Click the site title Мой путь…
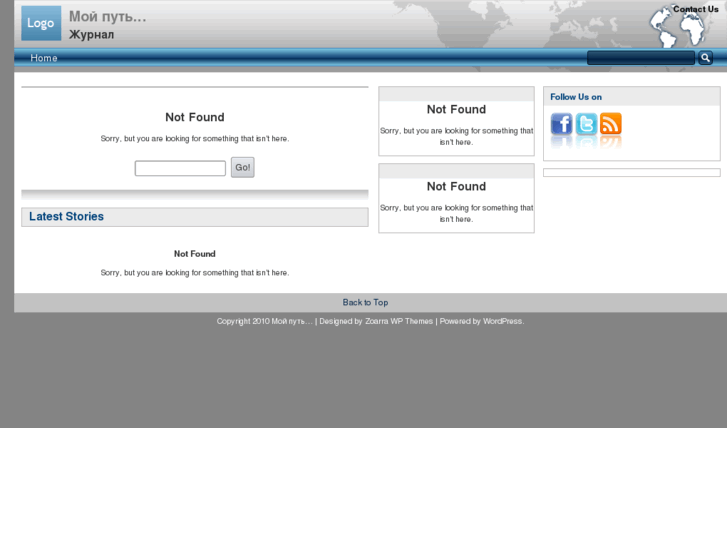 (x=108, y=17)
